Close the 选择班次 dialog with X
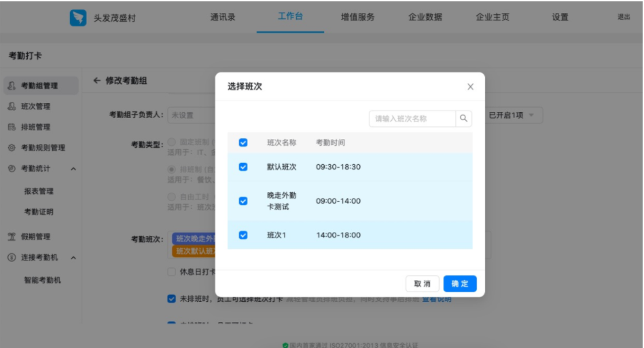This screenshot has height=348, width=644. [470, 87]
